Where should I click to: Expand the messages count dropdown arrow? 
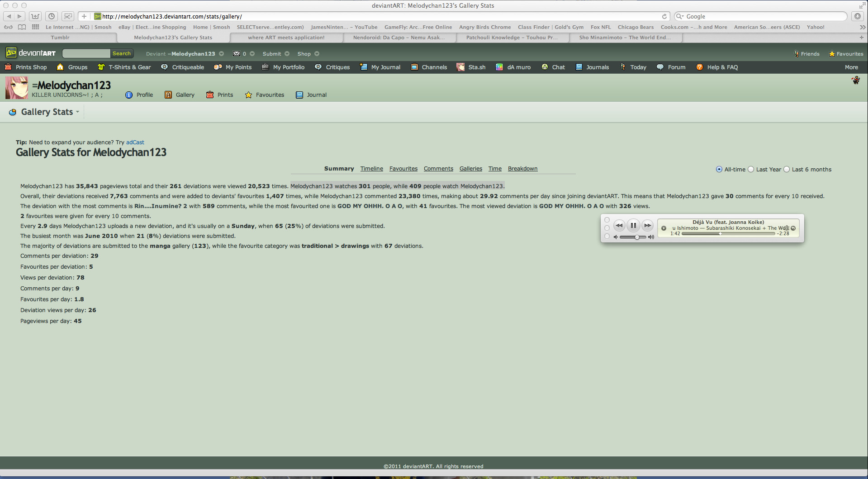coord(252,53)
